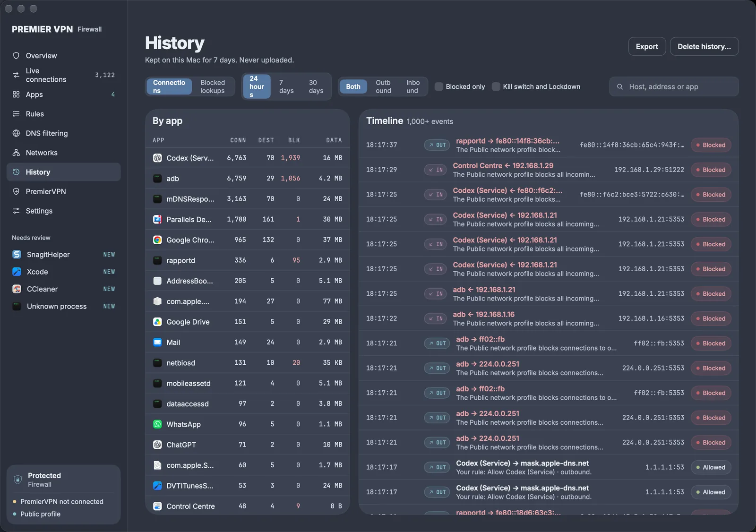Open the History sidebar item
Screen dimensions: 756x532
click(64, 172)
